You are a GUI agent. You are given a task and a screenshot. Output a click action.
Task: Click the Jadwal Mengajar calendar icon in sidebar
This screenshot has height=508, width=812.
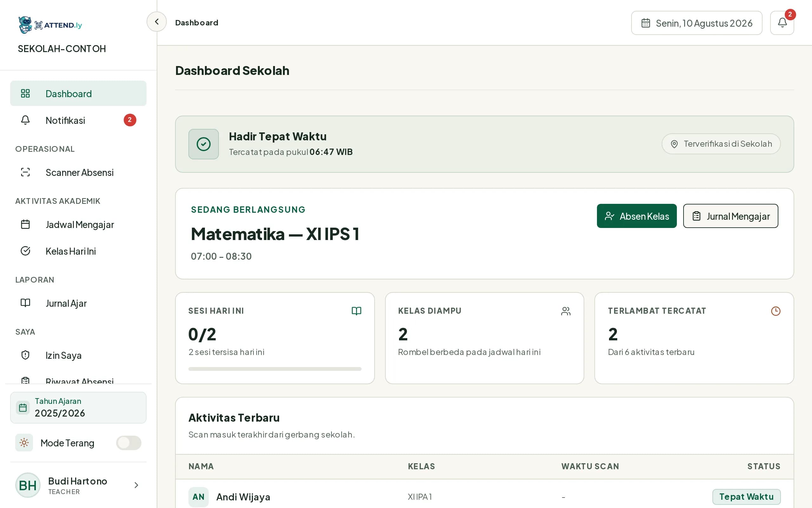point(25,224)
